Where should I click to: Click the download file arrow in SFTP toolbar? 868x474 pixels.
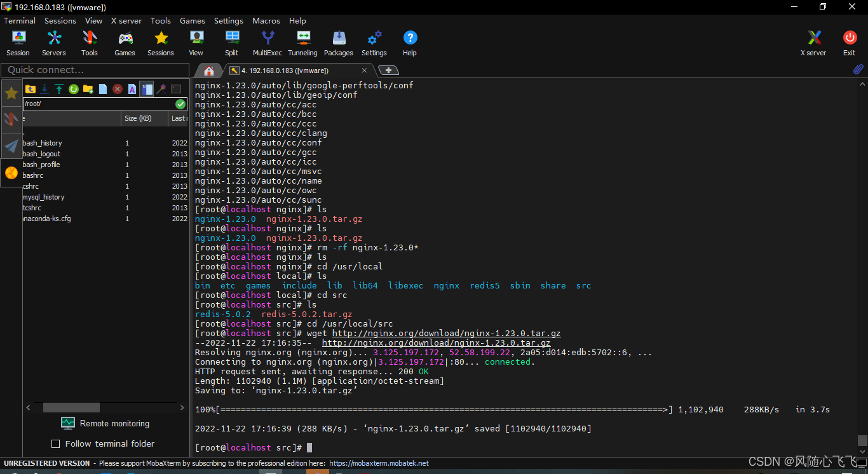[x=44, y=89]
